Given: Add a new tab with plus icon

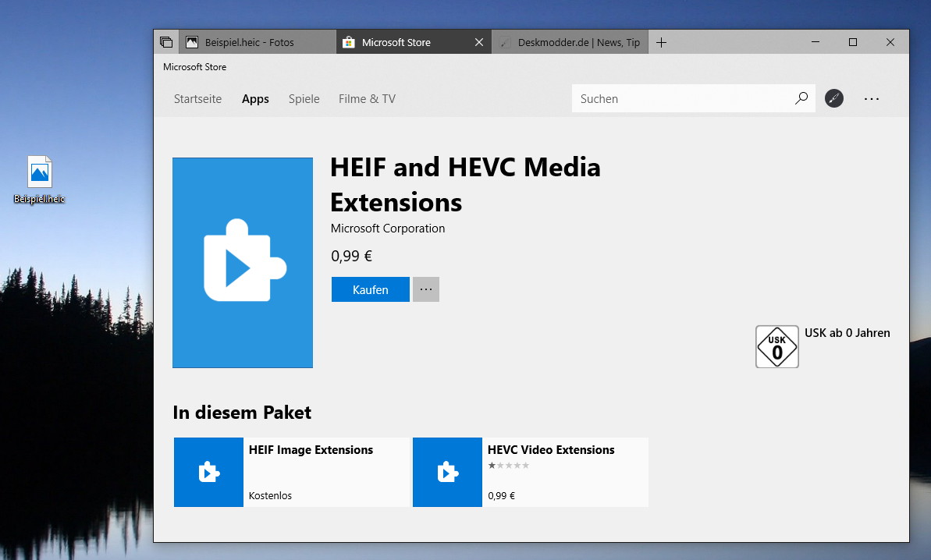Looking at the screenshot, I should pyautogui.click(x=662, y=42).
